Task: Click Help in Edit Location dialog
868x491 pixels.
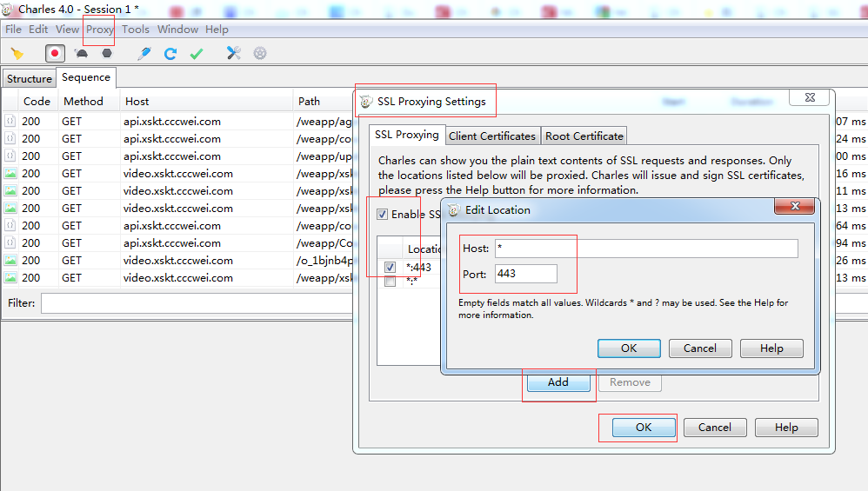Action: [x=771, y=348]
